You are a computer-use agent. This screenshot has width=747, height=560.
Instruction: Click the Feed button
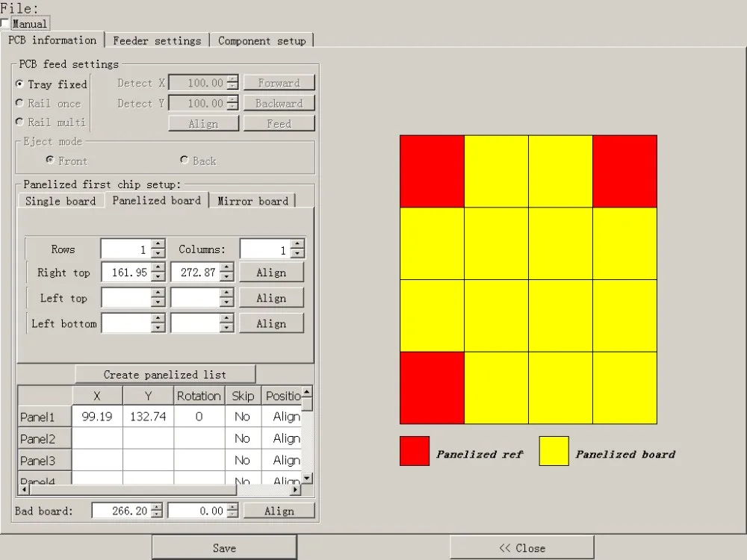[279, 124]
